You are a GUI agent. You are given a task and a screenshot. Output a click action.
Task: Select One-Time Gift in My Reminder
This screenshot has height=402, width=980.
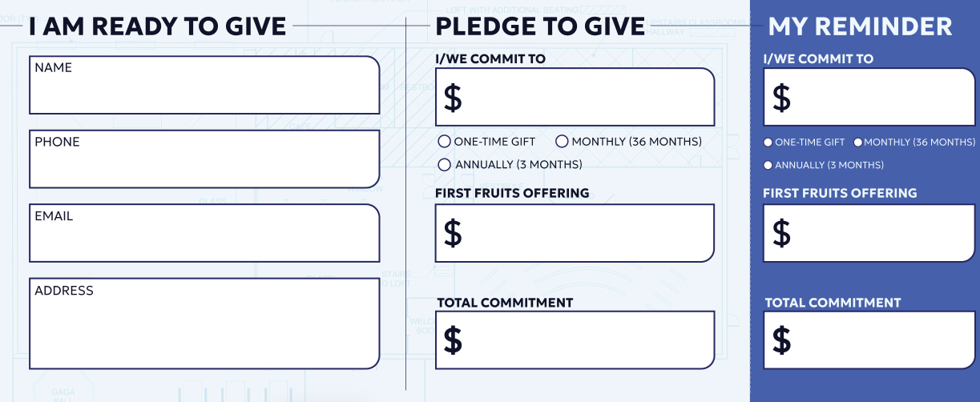(x=768, y=143)
